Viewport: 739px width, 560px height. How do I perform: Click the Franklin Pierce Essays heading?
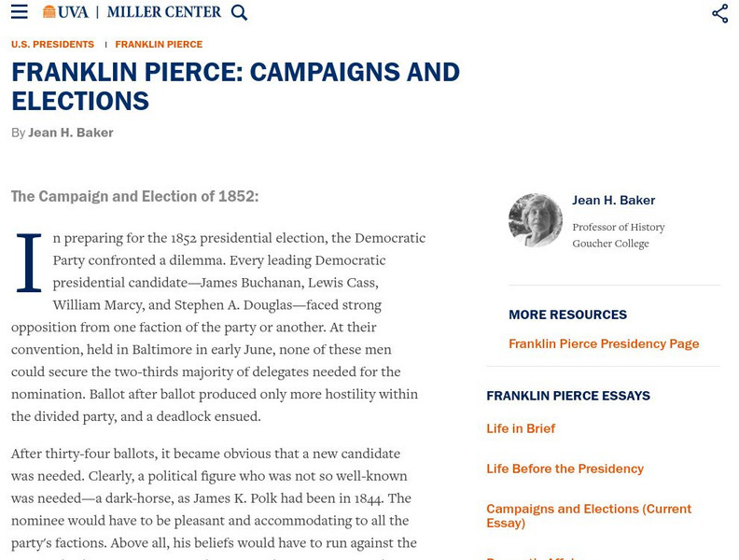coord(568,396)
